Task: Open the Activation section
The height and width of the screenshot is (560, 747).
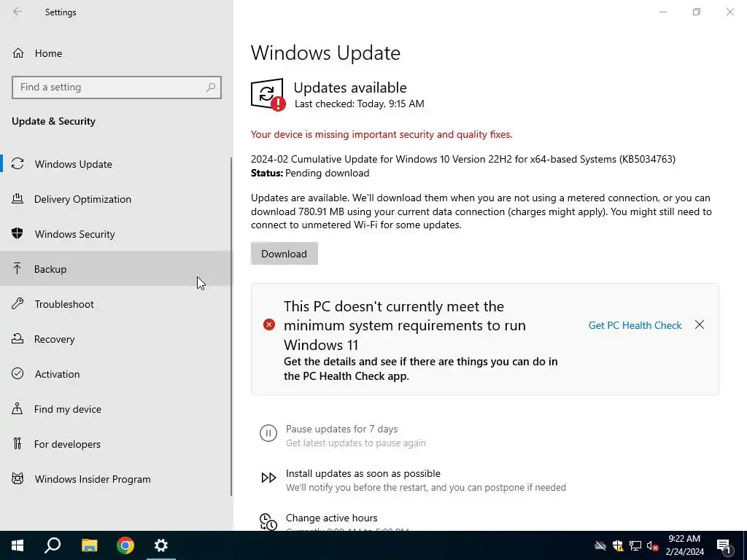Action: [116, 374]
